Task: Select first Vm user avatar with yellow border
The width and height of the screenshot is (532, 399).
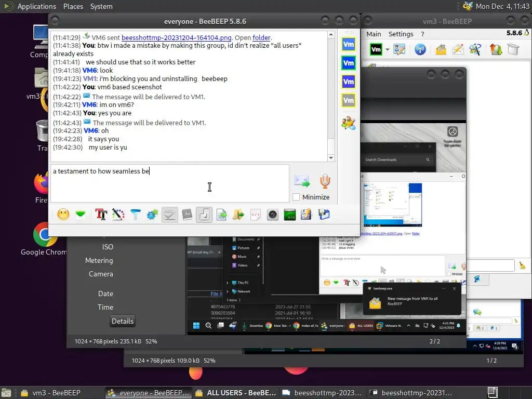Action: (349, 45)
